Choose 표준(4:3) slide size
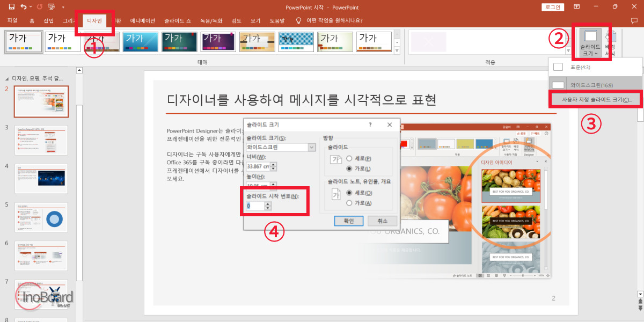This screenshot has width=644, height=322. click(x=595, y=67)
